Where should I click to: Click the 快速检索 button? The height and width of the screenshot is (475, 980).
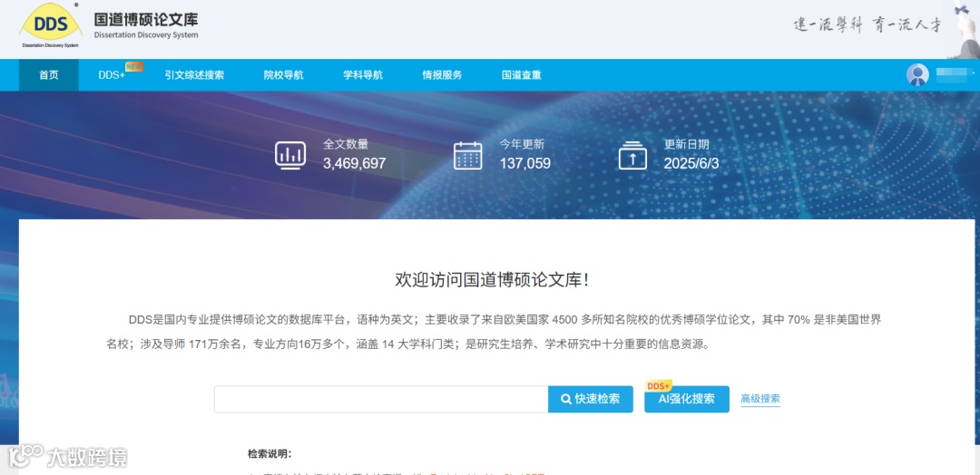591,400
